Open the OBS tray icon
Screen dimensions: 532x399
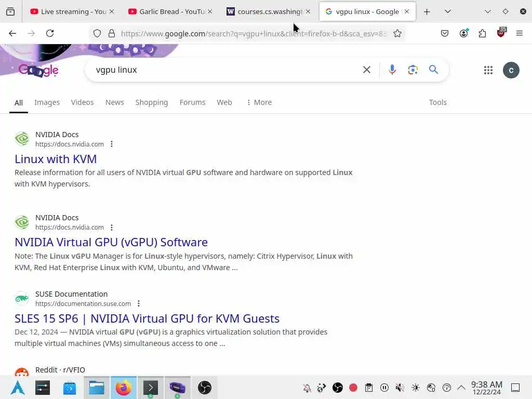pos(338,388)
